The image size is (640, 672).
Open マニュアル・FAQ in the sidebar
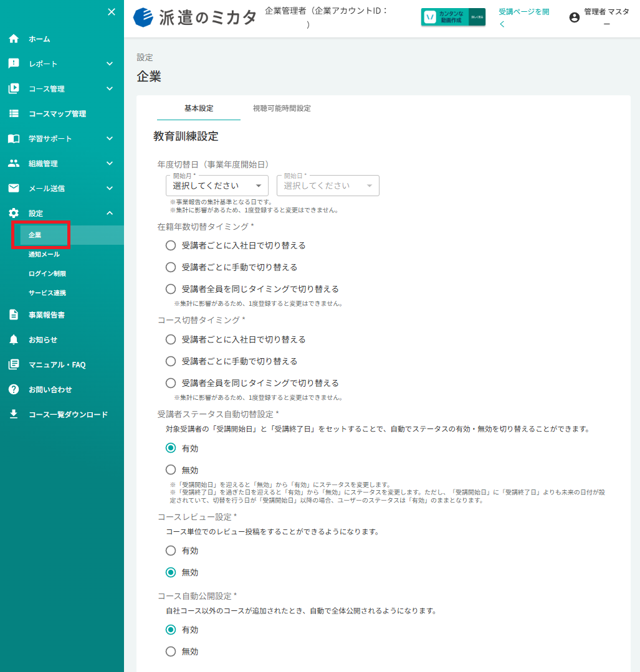pos(57,365)
